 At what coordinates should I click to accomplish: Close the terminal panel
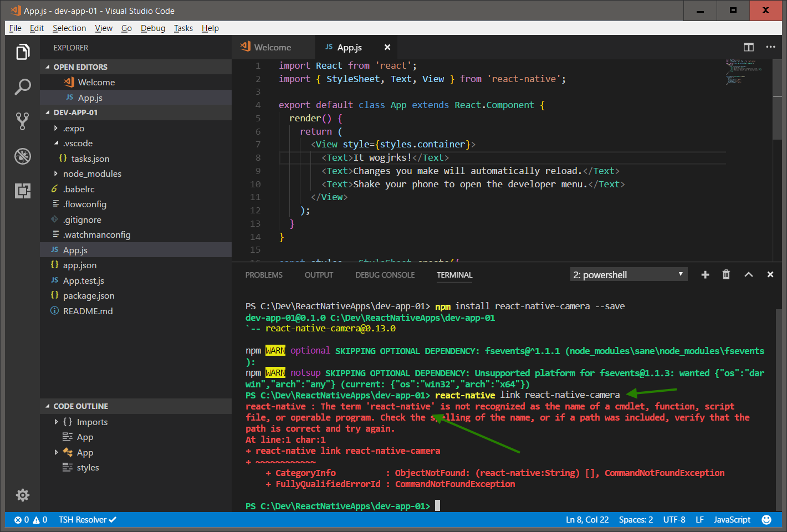click(x=770, y=274)
